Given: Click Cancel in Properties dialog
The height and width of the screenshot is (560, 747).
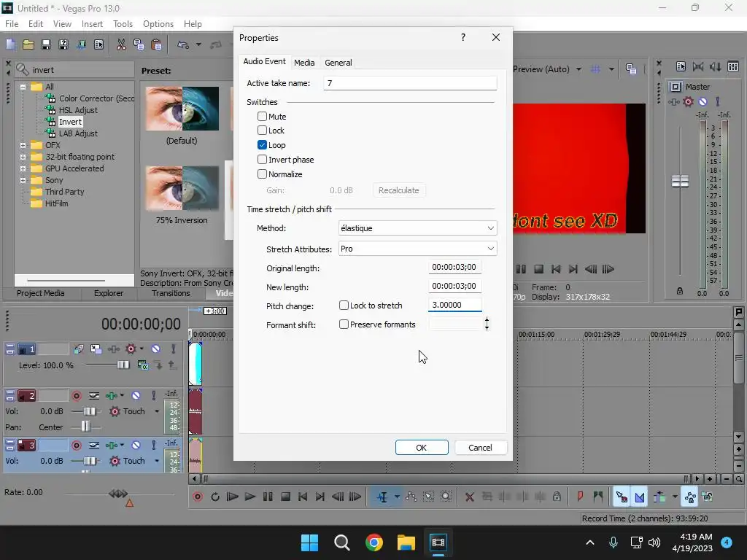Looking at the screenshot, I should coord(480,448).
